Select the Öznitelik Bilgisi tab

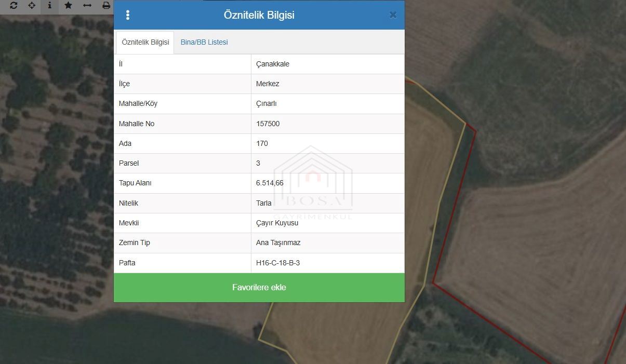145,42
